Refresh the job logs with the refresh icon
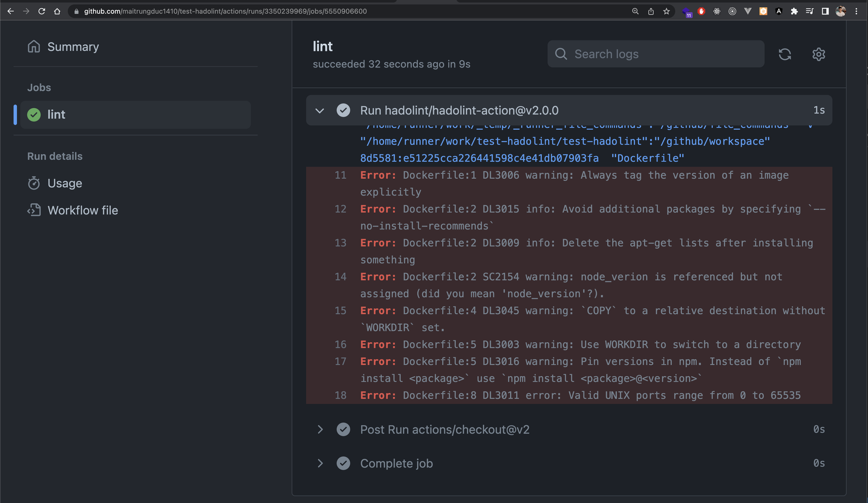Viewport: 868px width, 503px height. tap(785, 54)
